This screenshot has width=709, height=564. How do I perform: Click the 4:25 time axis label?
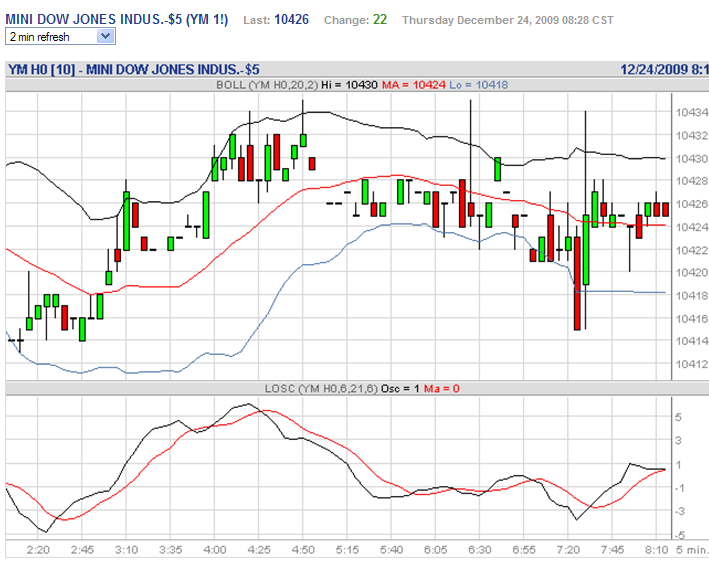(x=259, y=550)
